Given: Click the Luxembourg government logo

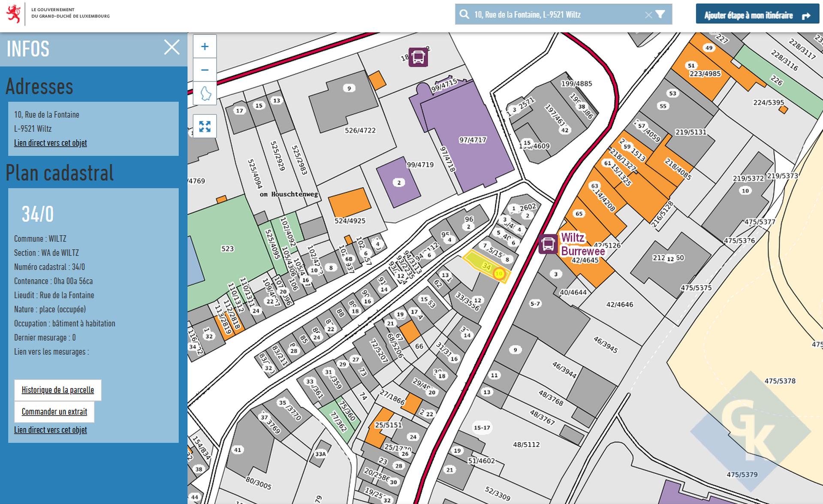Looking at the screenshot, I should pyautogui.click(x=14, y=14).
